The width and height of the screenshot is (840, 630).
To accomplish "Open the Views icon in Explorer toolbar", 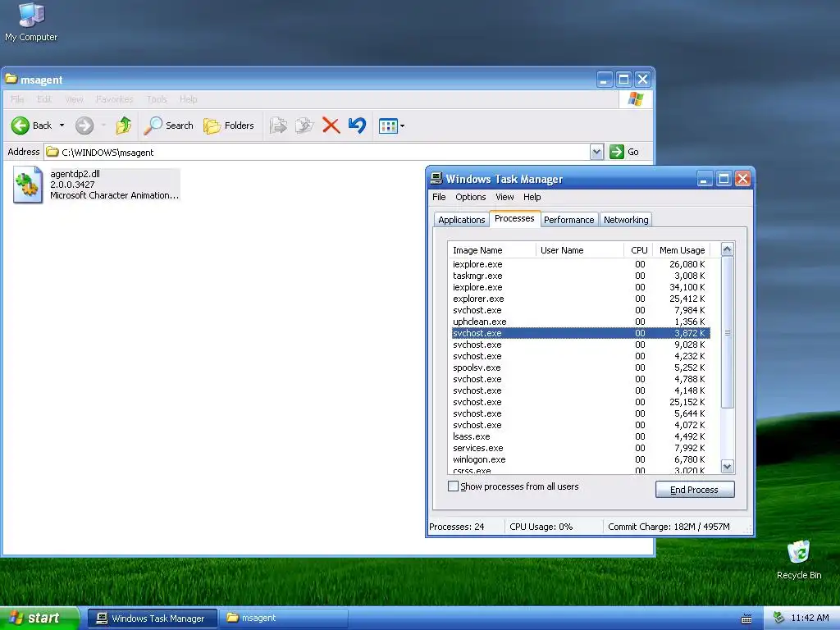I will pos(388,126).
